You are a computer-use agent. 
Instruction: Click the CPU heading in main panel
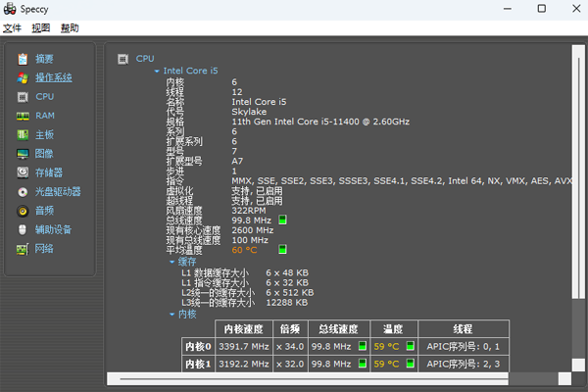click(x=145, y=59)
